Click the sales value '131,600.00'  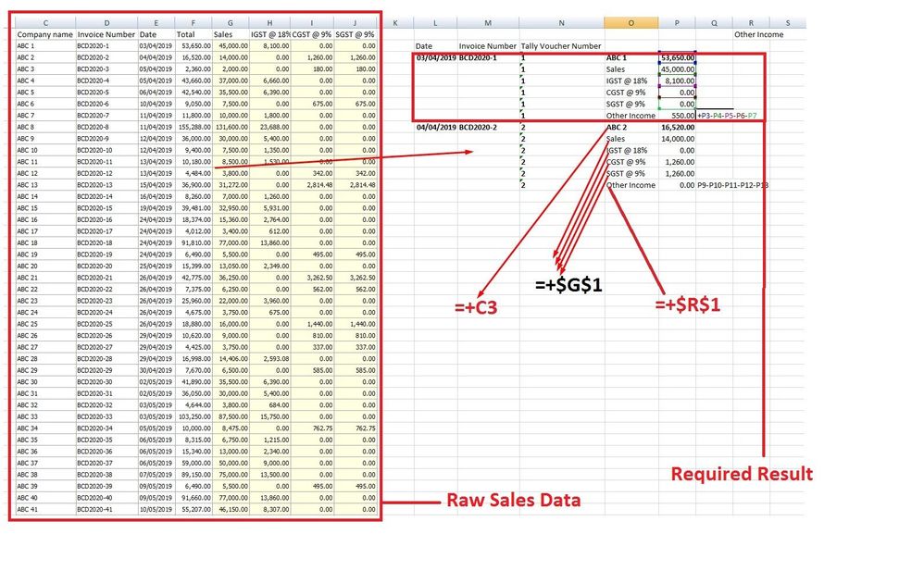[231, 127]
